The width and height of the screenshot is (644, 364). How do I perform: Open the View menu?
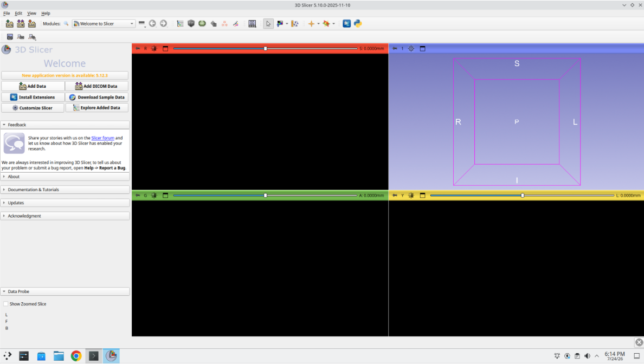tap(31, 13)
